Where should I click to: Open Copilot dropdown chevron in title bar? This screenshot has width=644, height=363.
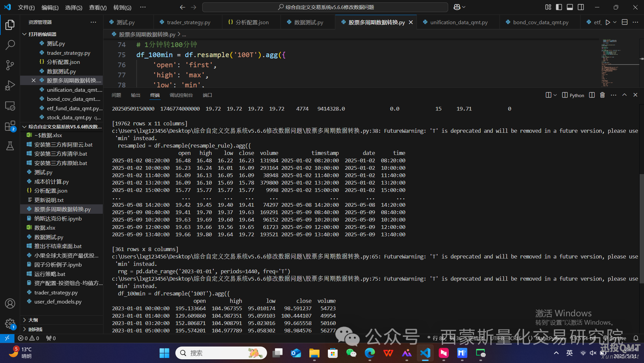(464, 7)
